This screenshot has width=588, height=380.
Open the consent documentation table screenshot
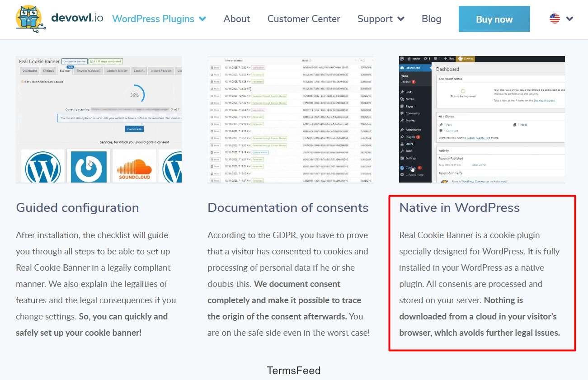point(291,119)
